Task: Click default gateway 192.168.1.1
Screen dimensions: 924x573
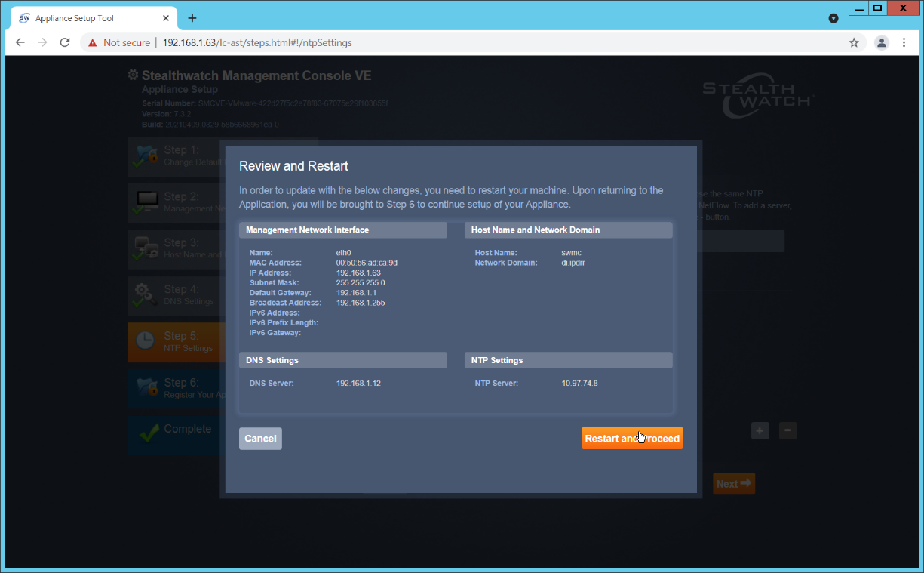Action: (x=356, y=292)
